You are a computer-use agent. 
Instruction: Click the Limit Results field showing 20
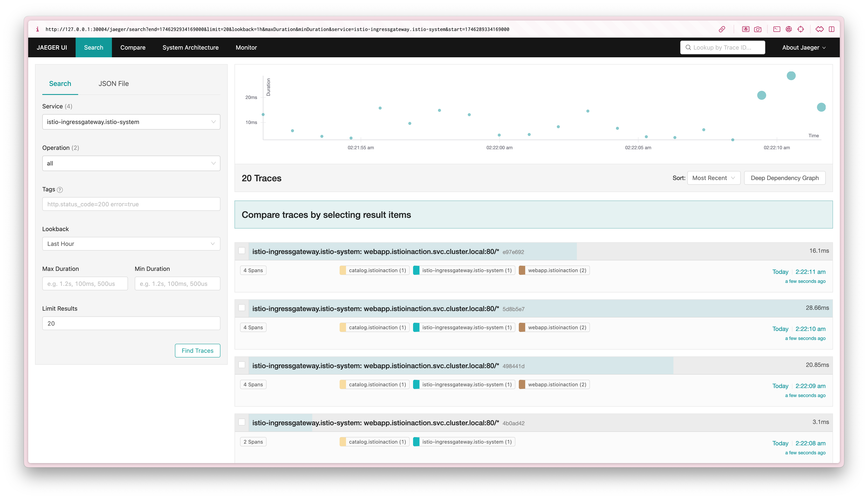coord(131,323)
